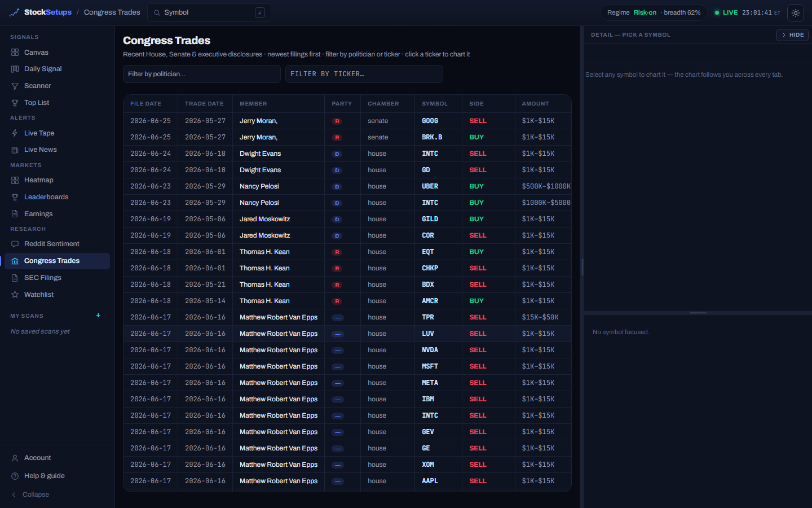Chart the CHKP ticker
This screenshot has height=508, width=812.
click(430, 268)
